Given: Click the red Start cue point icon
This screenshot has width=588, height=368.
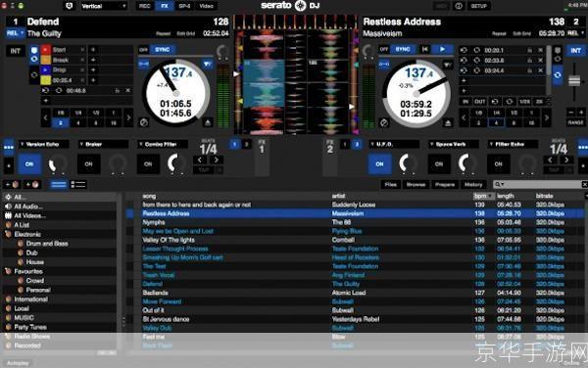Looking at the screenshot, I should click(46, 49).
